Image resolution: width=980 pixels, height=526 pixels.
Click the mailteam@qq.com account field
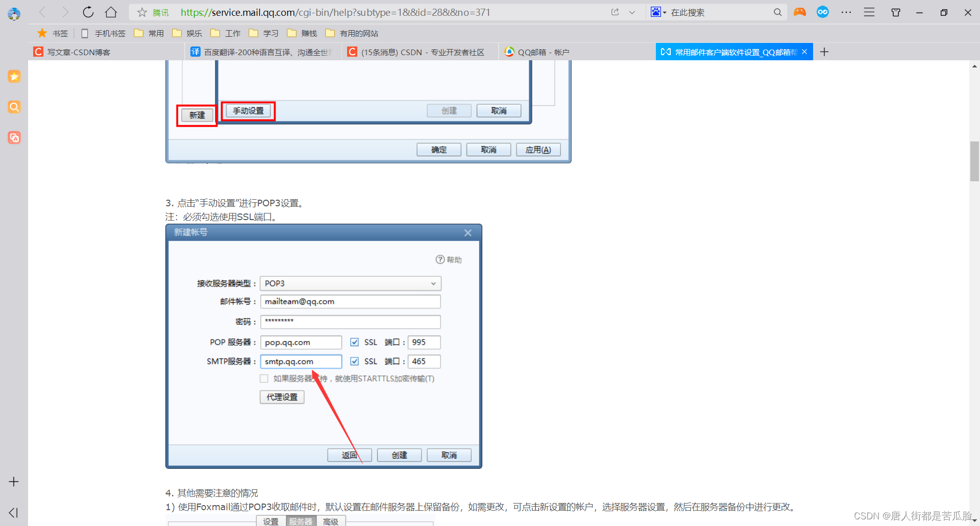point(351,302)
